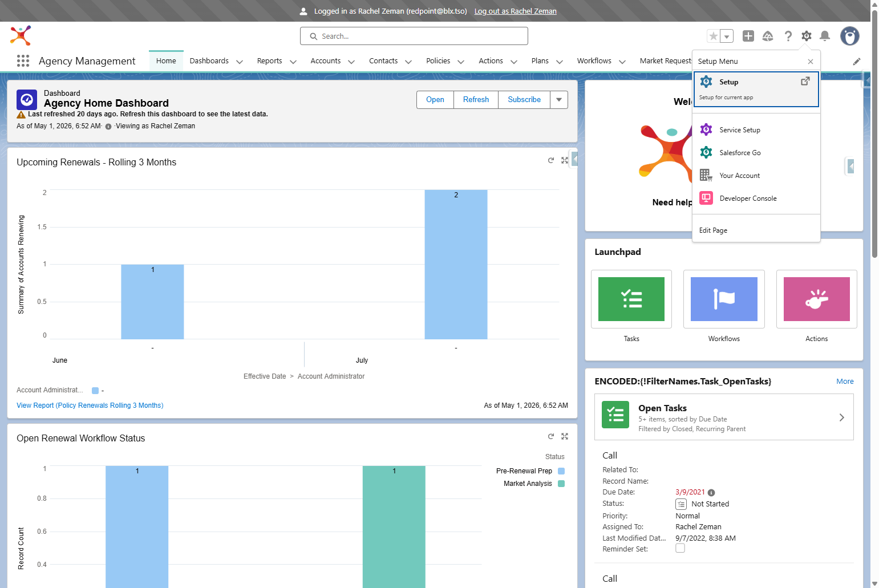This screenshot has width=879, height=588.
Task: Open the App Launcher dots grid
Action: (x=23, y=61)
